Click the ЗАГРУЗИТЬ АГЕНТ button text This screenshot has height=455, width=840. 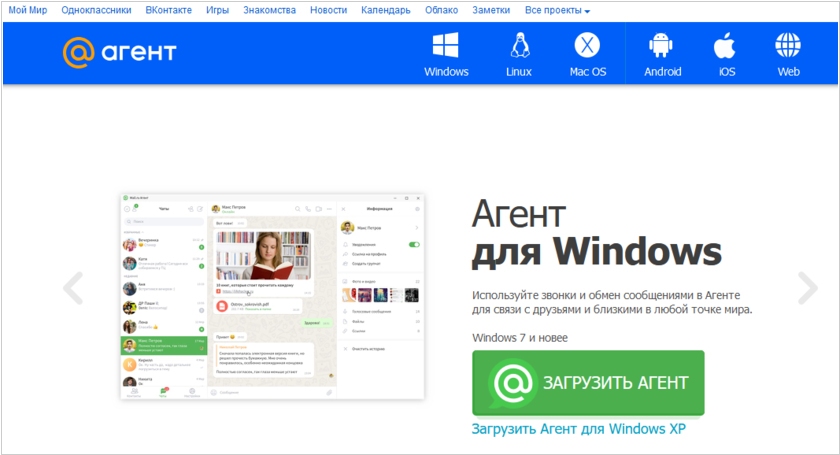[616, 383]
